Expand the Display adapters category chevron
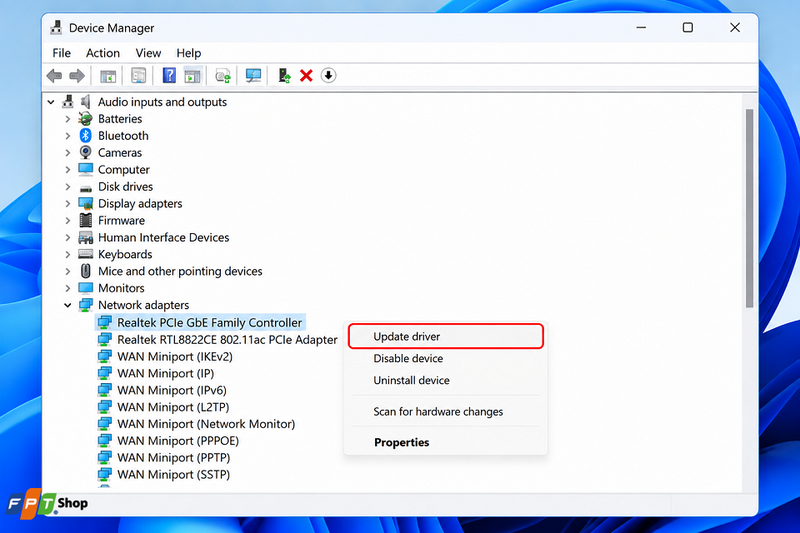Image resolution: width=800 pixels, height=533 pixels. (68, 204)
